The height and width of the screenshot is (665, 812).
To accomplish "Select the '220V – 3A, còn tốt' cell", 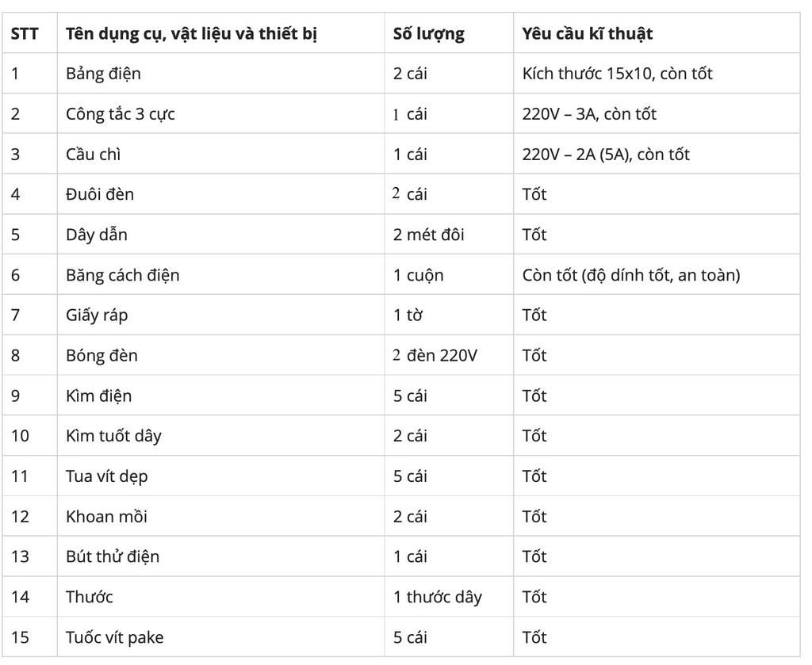I will pyautogui.click(x=589, y=114).
